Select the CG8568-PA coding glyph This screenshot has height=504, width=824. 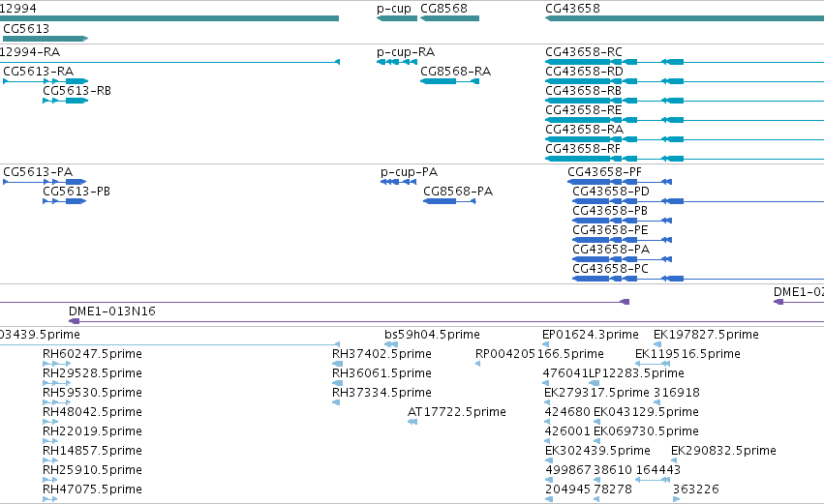pos(449,201)
